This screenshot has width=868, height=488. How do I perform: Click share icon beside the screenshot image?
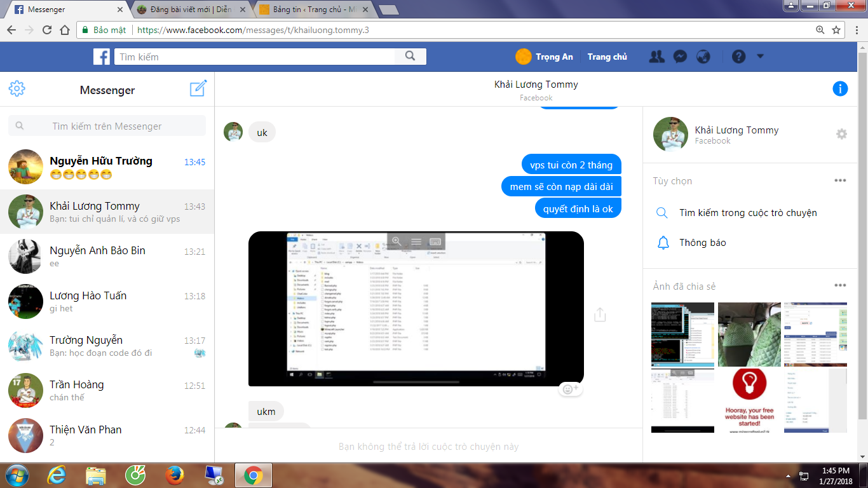(x=600, y=315)
